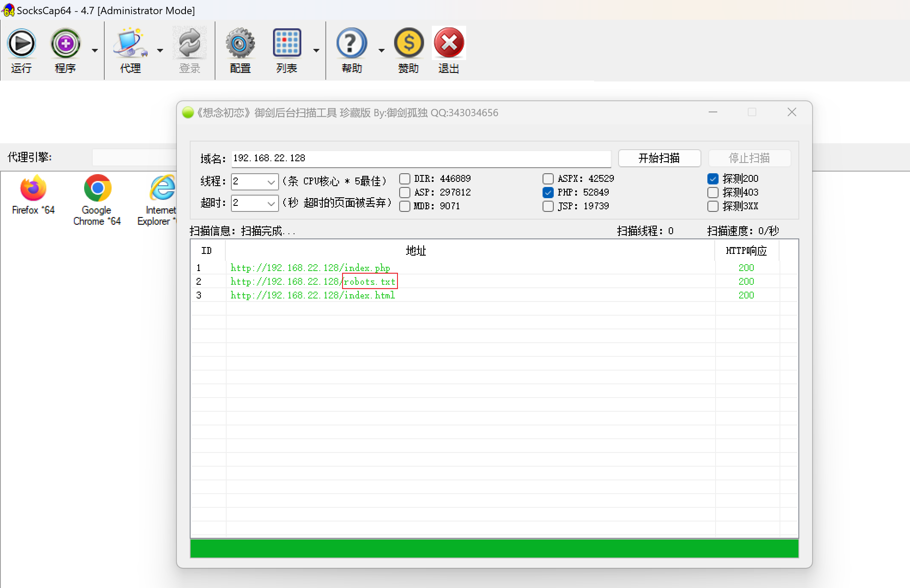Click the Run (运行) toolbar icon
The height and width of the screenshot is (588, 910).
coord(21,43)
